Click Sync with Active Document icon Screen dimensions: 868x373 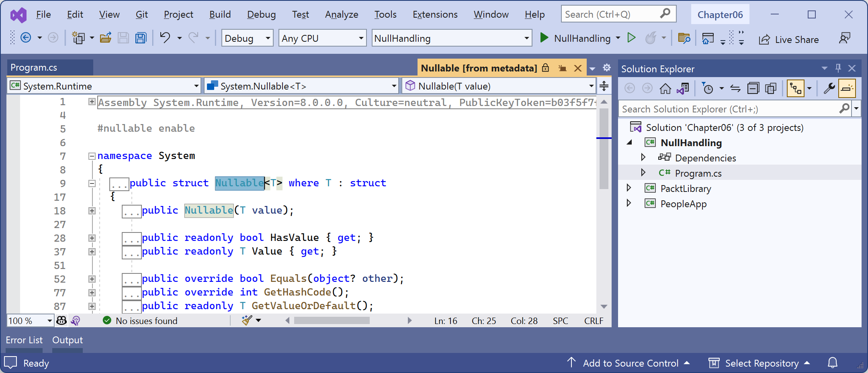735,88
